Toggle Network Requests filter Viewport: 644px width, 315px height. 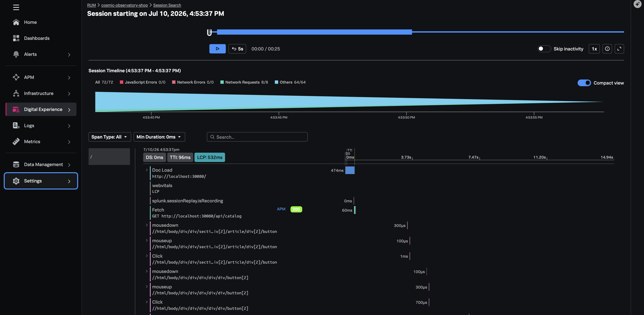(244, 82)
